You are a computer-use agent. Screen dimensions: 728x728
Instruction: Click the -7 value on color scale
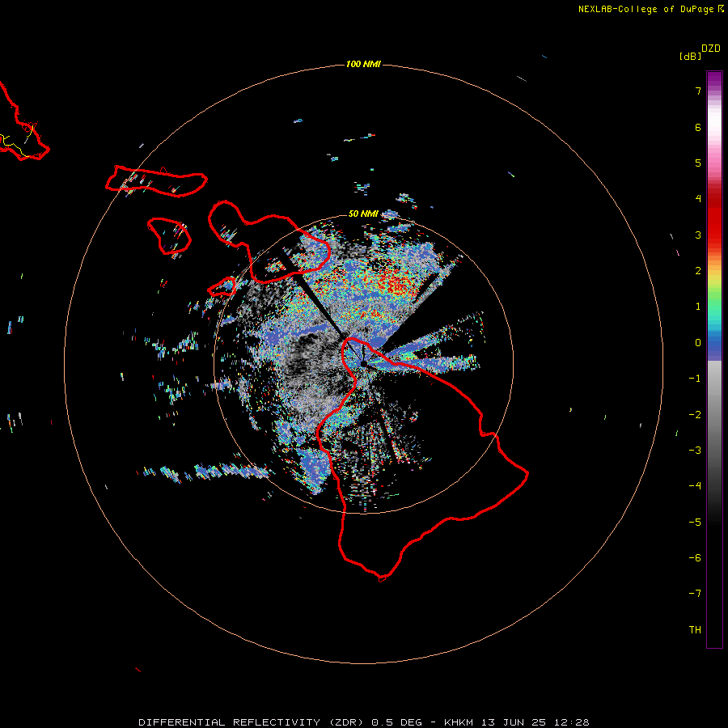(695, 594)
